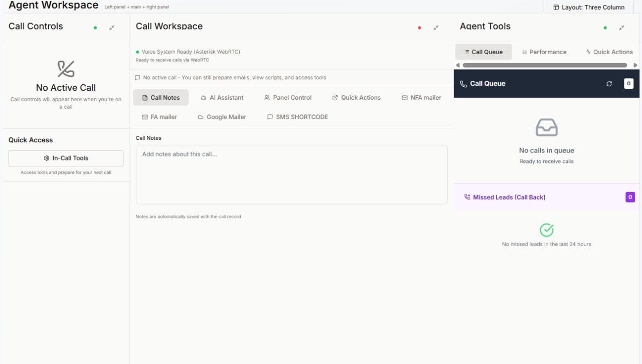This screenshot has width=642, height=364.
Task: Click the Missed Leads (Call Back) header
Action: point(547,197)
